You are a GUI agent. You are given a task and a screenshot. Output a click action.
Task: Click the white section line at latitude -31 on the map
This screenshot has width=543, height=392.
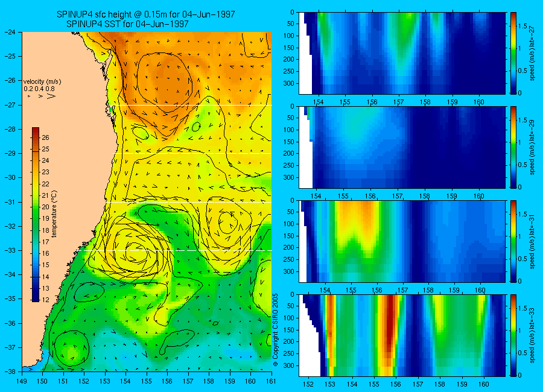pyautogui.click(x=189, y=202)
